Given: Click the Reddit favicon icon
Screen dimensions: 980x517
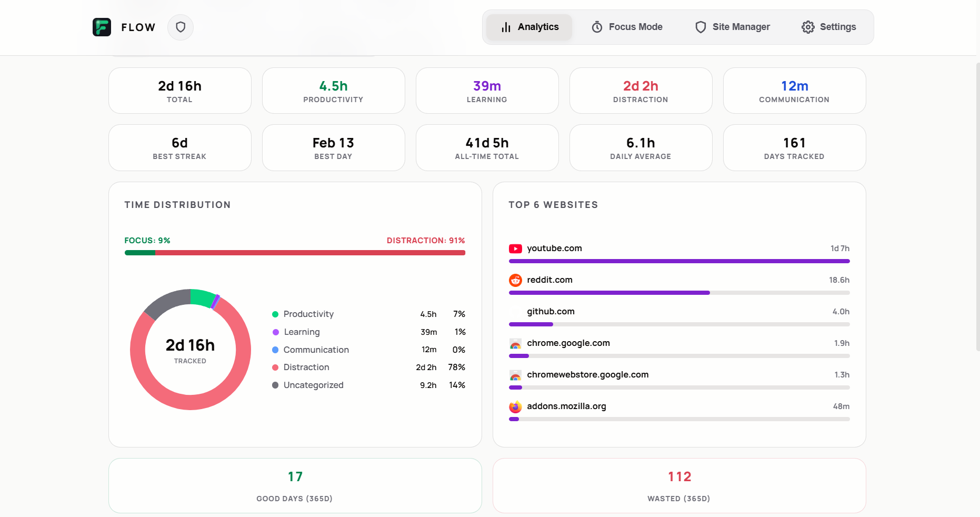Looking at the screenshot, I should 515,280.
